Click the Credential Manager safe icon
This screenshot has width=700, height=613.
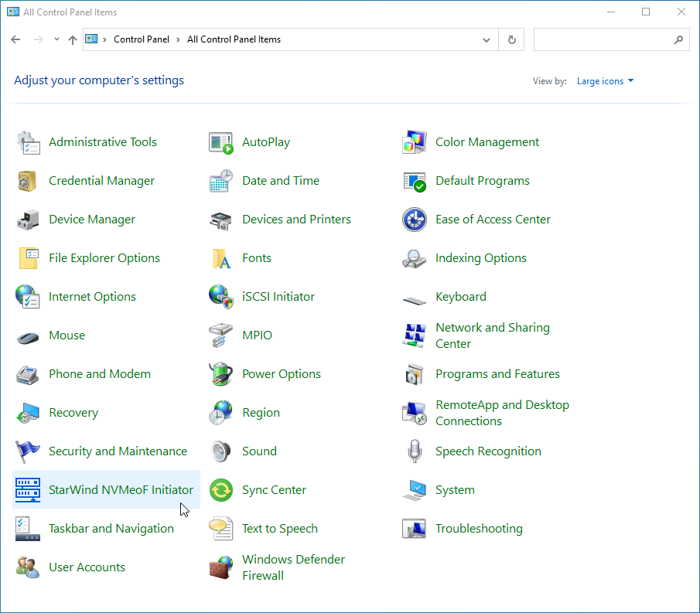coord(28,181)
